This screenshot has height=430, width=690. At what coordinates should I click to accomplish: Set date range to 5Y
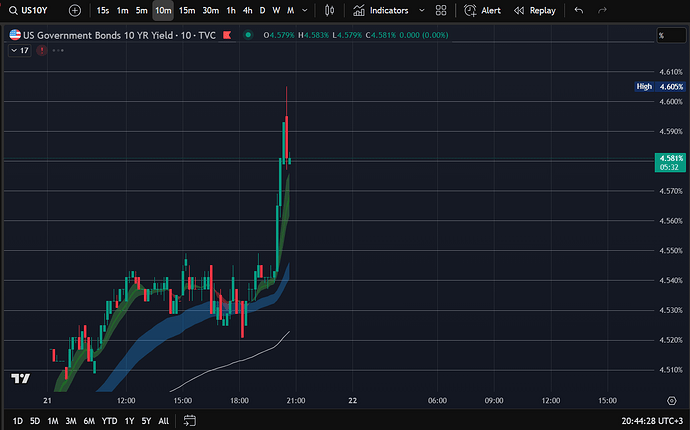(x=146, y=421)
